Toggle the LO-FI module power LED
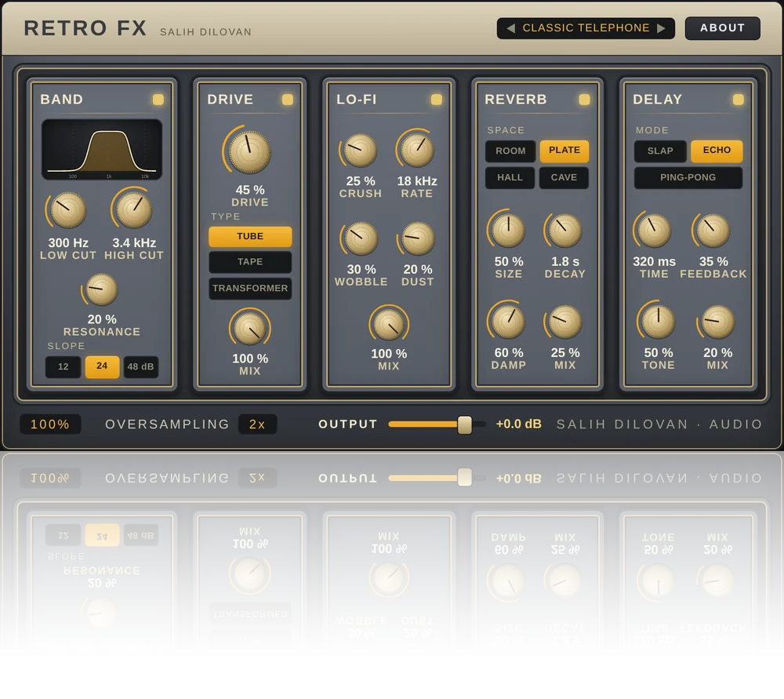784x699 pixels. [437, 100]
